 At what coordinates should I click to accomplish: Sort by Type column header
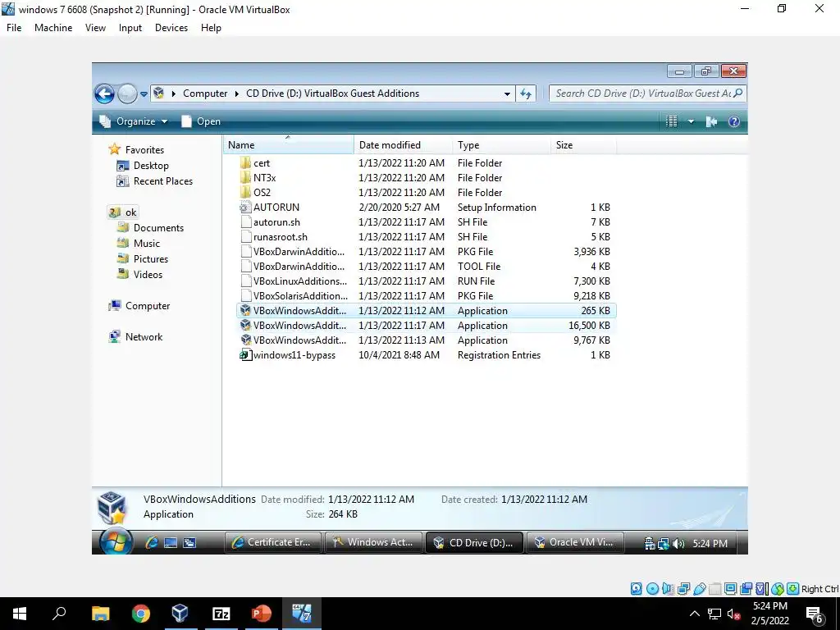(501, 145)
